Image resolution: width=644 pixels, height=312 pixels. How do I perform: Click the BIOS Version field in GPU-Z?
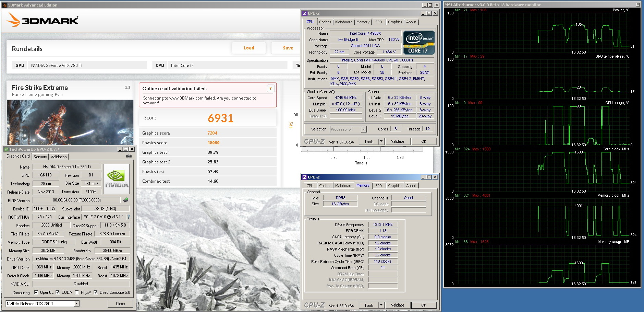(x=77, y=200)
